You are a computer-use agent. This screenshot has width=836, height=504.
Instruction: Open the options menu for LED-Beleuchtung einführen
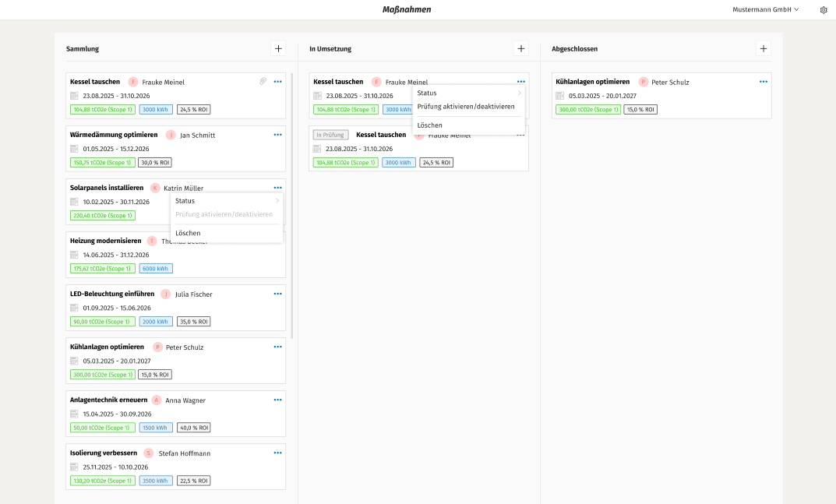click(x=277, y=294)
